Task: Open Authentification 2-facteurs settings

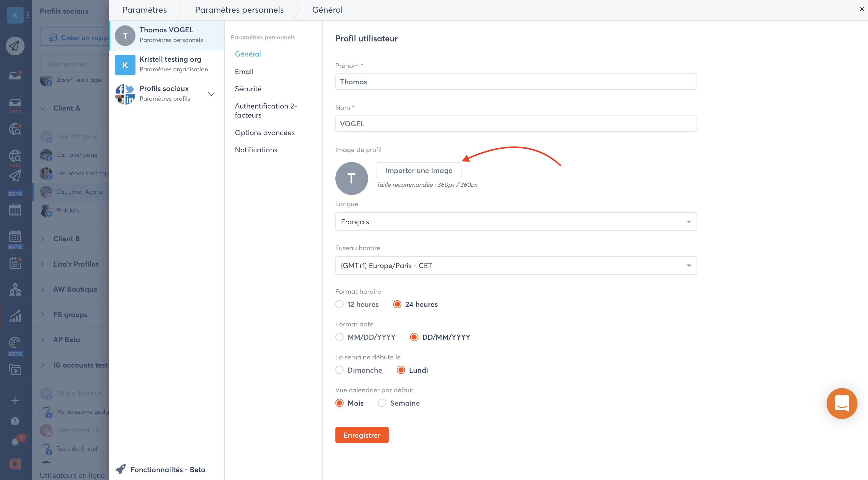Action: point(266,110)
